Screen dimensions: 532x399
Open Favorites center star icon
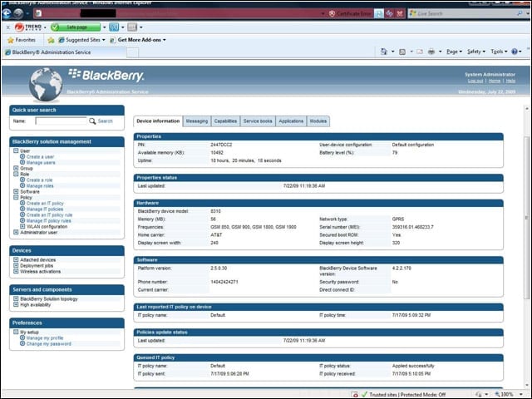[x=11, y=40]
